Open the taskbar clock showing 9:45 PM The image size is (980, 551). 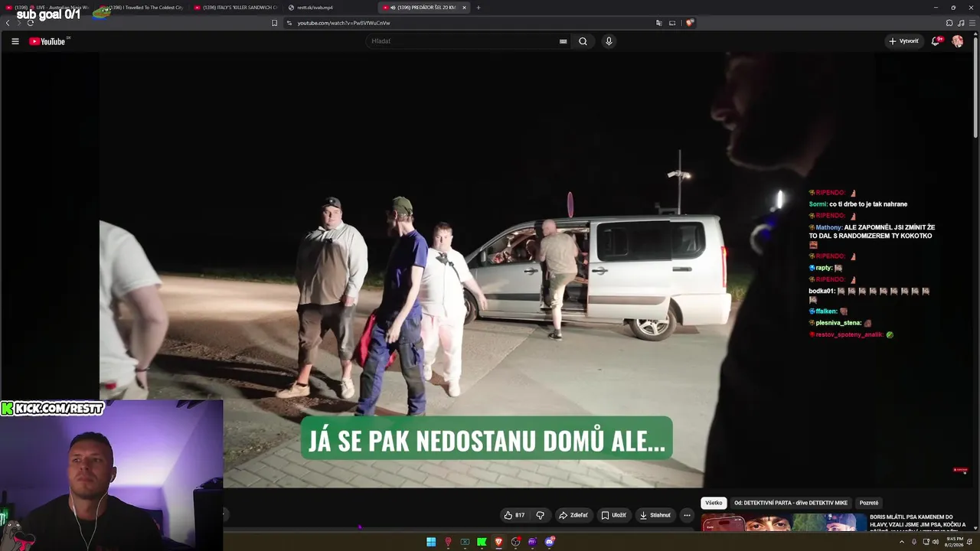point(955,542)
